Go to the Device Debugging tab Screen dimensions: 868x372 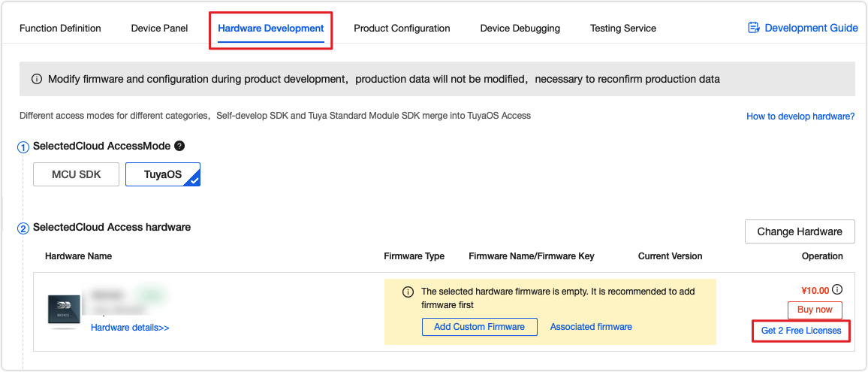pos(520,29)
